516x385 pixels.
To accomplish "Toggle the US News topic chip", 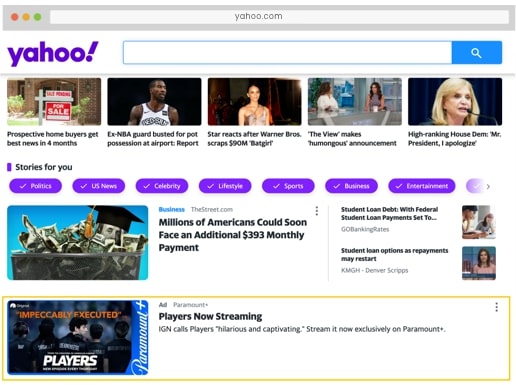I will pos(99,186).
